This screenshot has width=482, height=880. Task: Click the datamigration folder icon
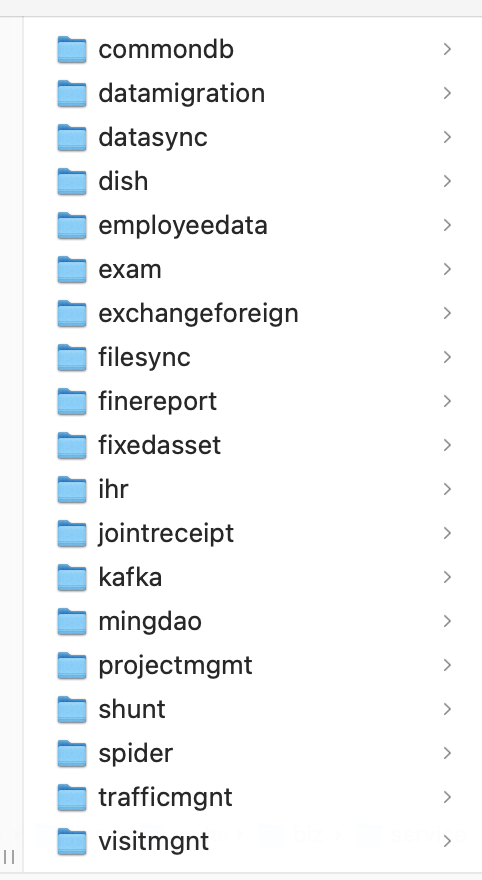tap(72, 93)
